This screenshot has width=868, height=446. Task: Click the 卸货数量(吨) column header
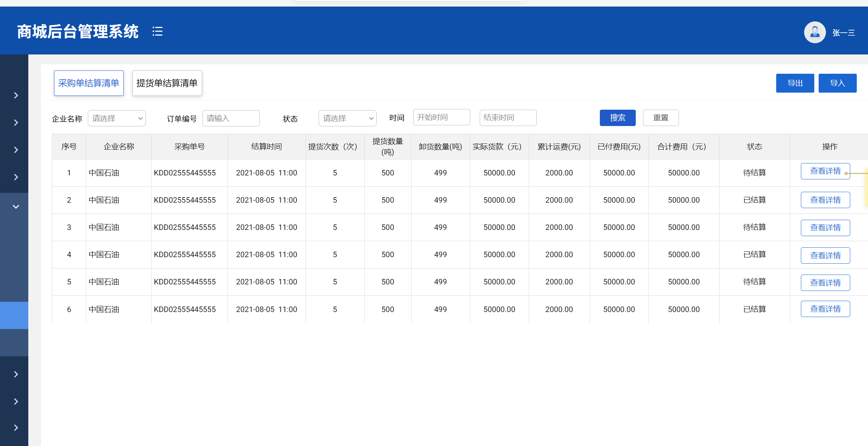point(441,146)
